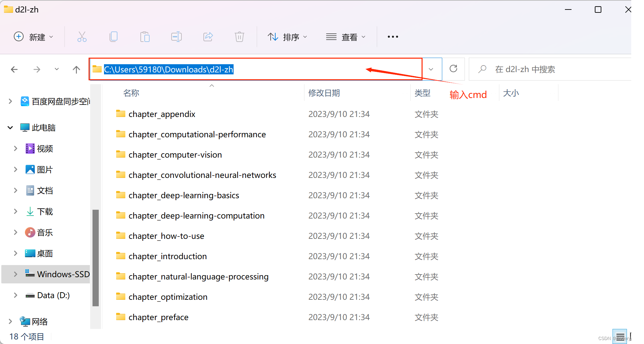Expand the 文档 tree node
This screenshot has height=344, width=644.
(15, 190)
